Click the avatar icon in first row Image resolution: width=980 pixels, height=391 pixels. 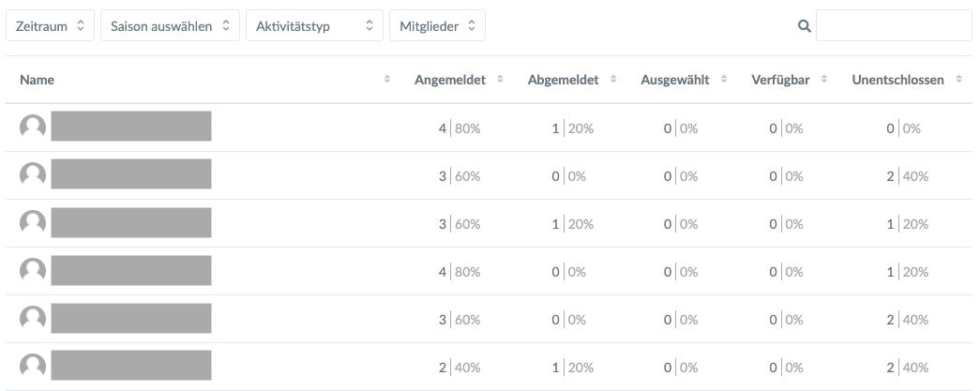(33, 128)
